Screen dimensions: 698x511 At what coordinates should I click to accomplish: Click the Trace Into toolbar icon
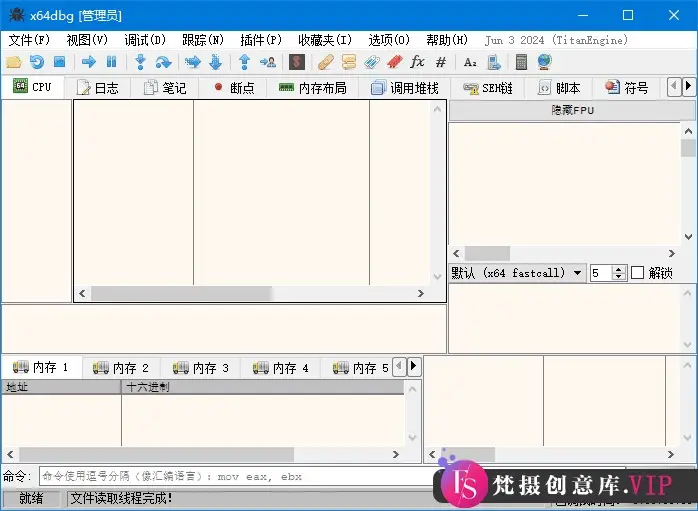pyautogui.click(x=193, y=62)
